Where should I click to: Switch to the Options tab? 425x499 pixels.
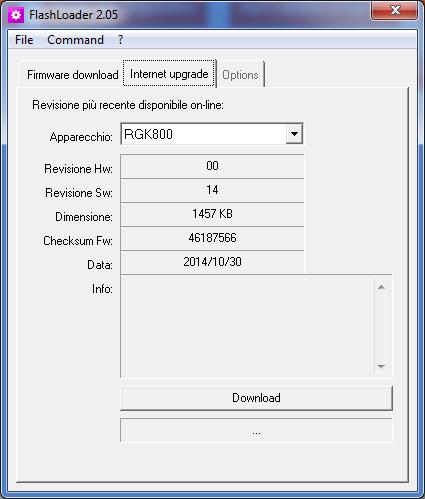click(240, 75)
